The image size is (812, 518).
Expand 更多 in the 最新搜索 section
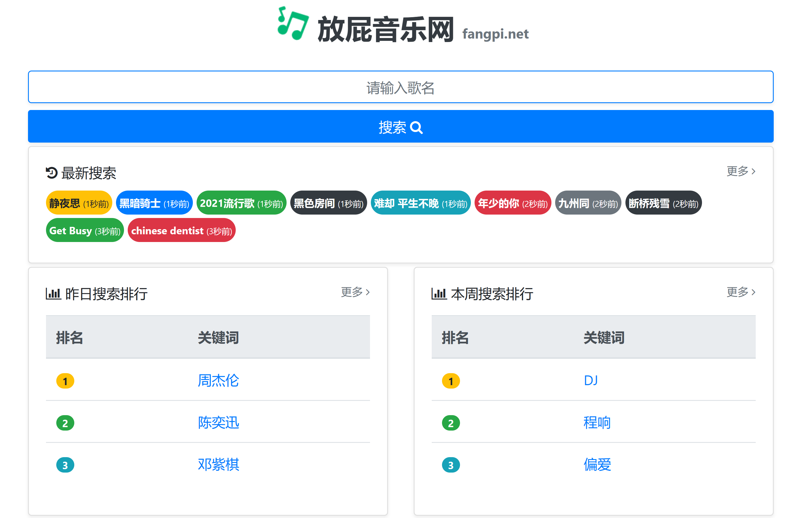pyautogui.click(x=741, y=171)
